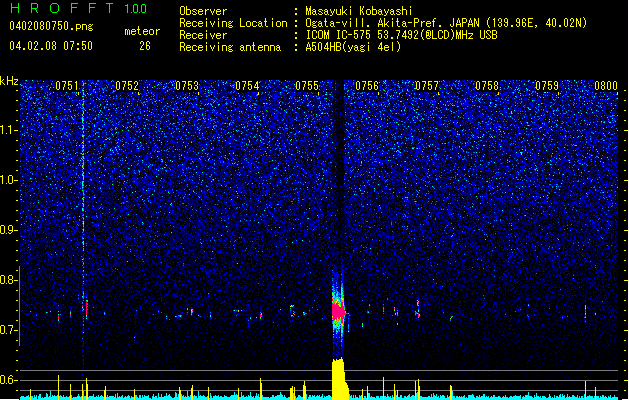Click the version number 1.00
This screenshot has width=629, height=400.
click(x=136, y=9)
